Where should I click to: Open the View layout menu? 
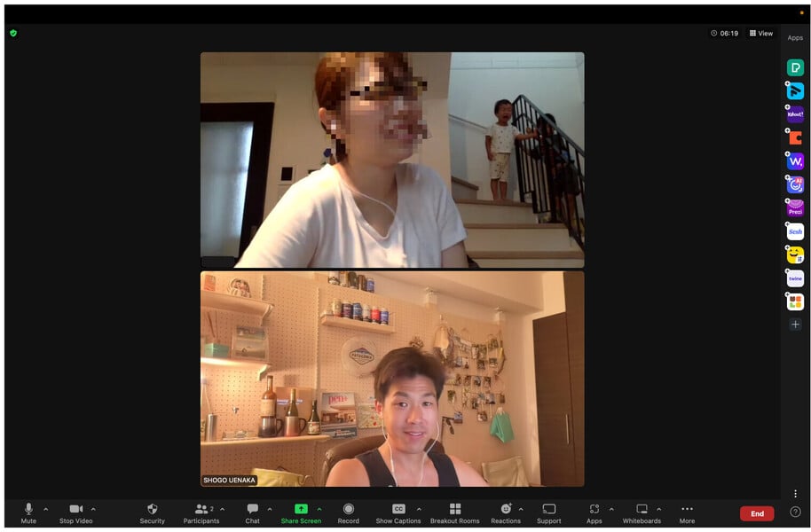click(761, 33)
